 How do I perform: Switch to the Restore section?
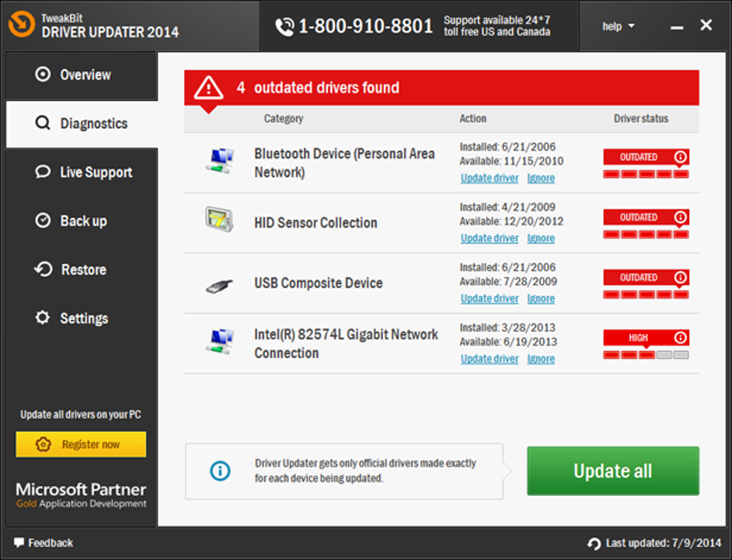click(82, 269)
